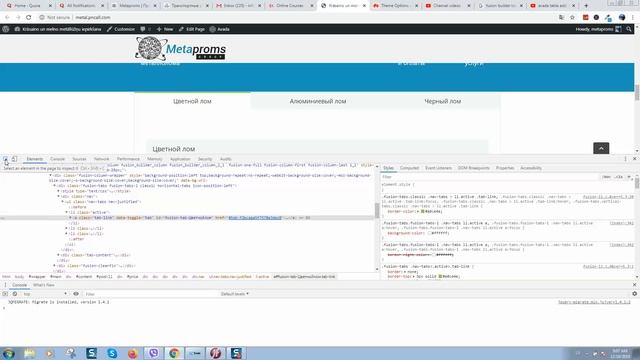Image resolution: width=640 pixels, height=360 pixels.
Task: Switch to the Sources tab in DevTools
Action: pos(79,159)
